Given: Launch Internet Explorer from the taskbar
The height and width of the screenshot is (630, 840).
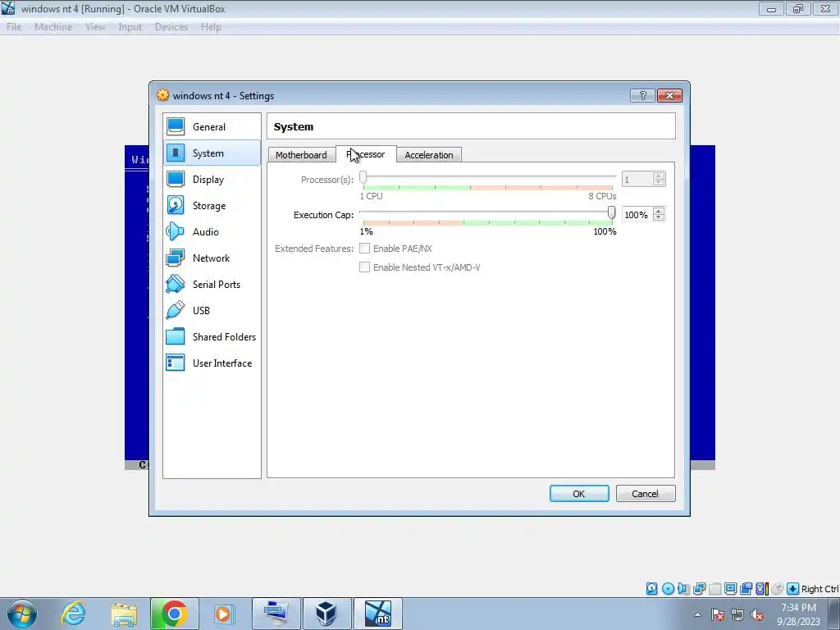Looking at the screenshot, I should pos(73,614).
